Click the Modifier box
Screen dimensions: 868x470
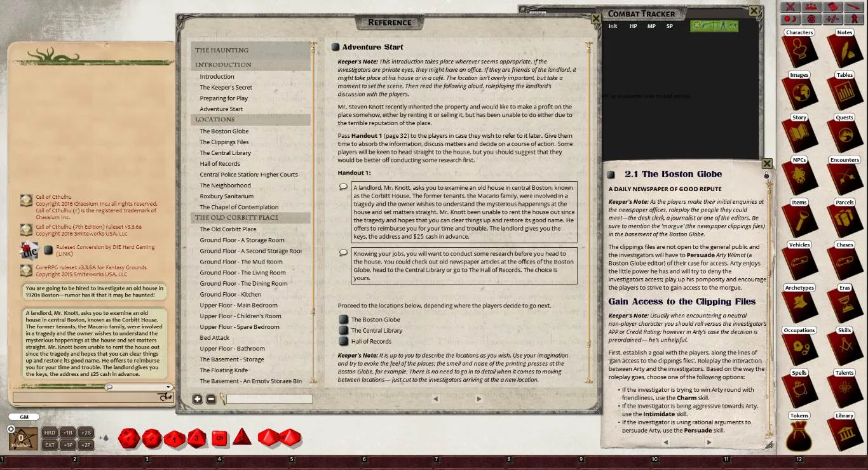tap(23, 439)
